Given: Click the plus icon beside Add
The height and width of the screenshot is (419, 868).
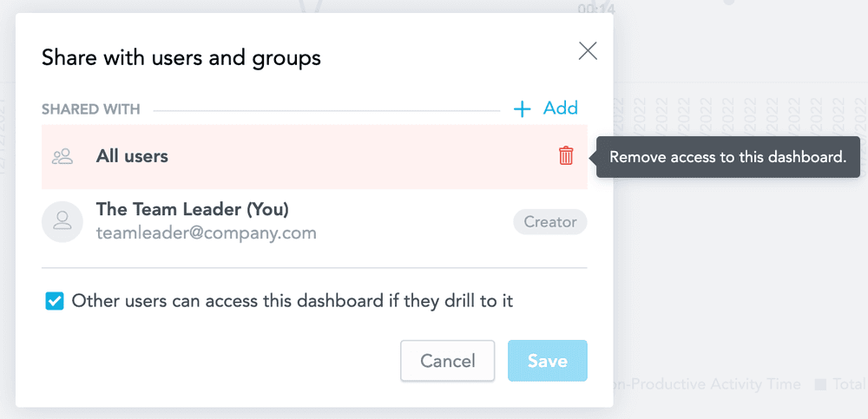Looking at the screenshot, I should [523, 109].
